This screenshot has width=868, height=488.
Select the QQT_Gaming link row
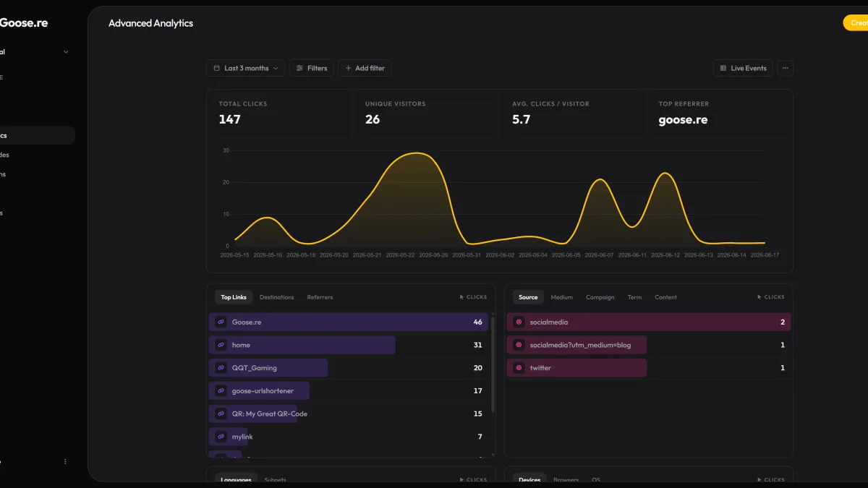pos(349,368)
